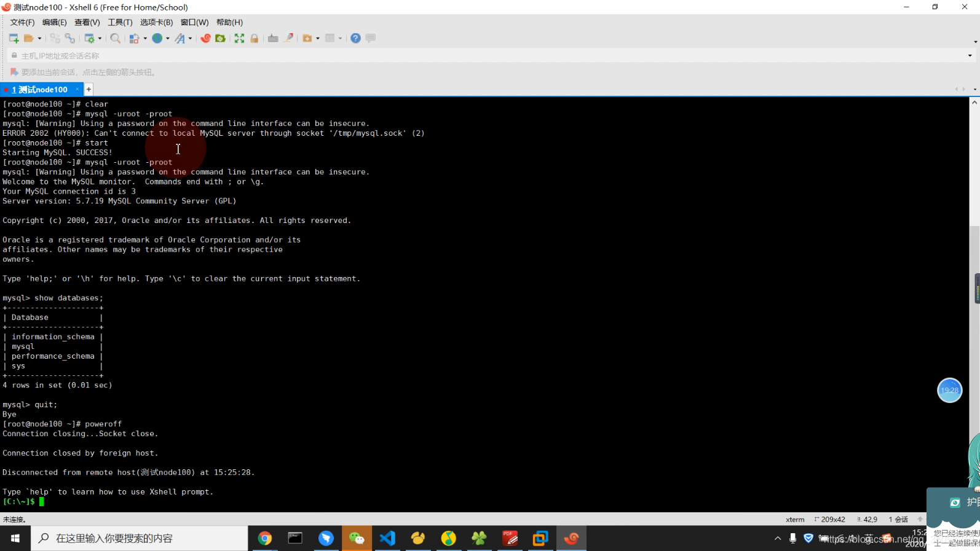Screen dimensions: 980x551
Task: Click the Find magnifier icon
Action: [115, 38]
